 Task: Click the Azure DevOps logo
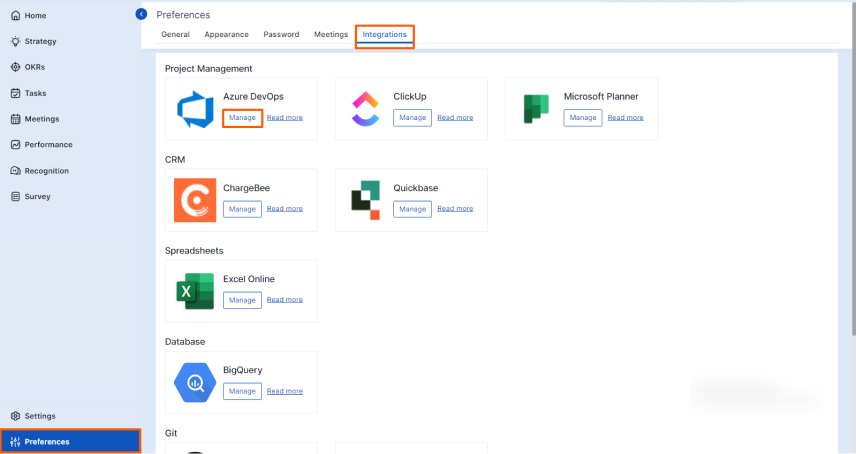click(x=195, y=110)
